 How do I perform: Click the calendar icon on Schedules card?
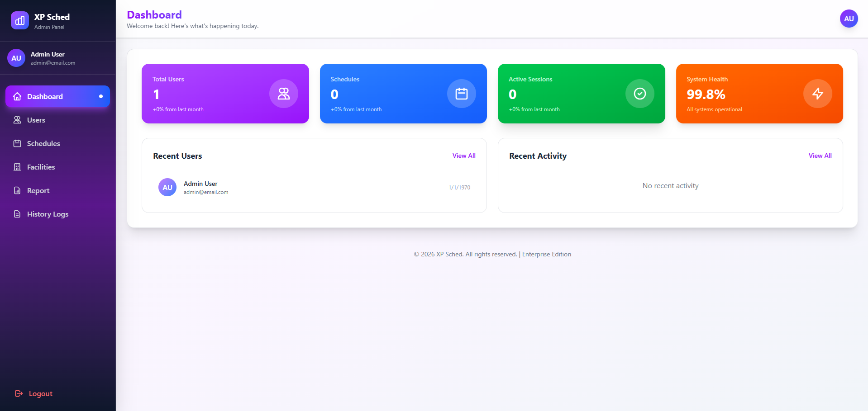(x=461, y=94)
